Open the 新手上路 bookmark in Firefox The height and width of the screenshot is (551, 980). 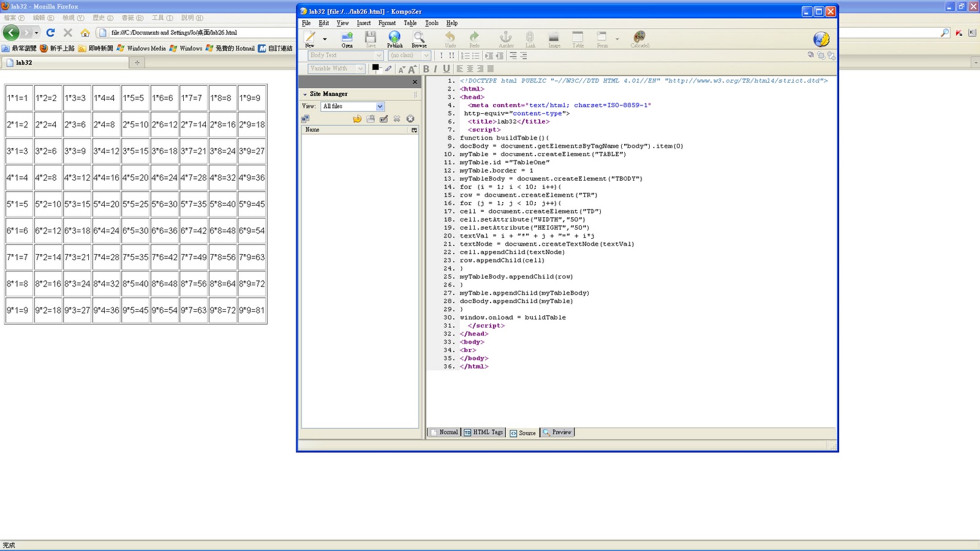click(58, 48)
